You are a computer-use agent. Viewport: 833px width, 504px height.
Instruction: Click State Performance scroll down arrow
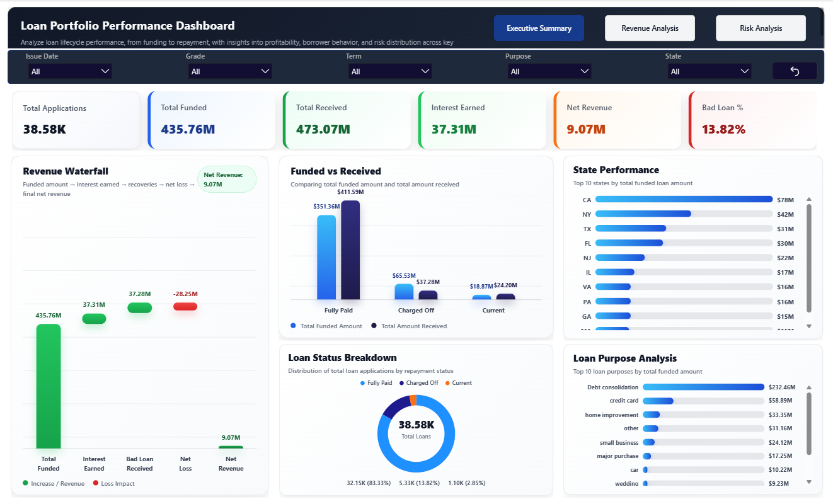809,326
